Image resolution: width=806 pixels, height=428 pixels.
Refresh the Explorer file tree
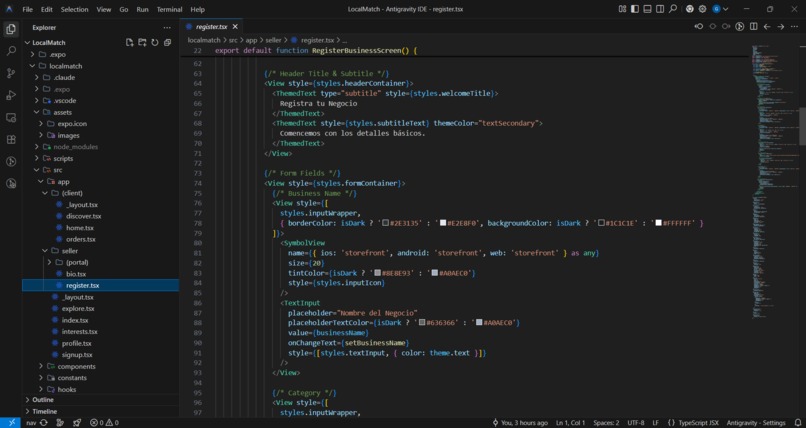155,43
